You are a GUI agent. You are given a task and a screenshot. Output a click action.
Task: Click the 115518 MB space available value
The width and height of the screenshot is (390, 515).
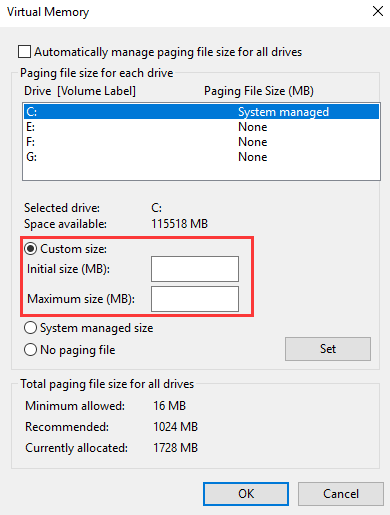pos(180,224)
